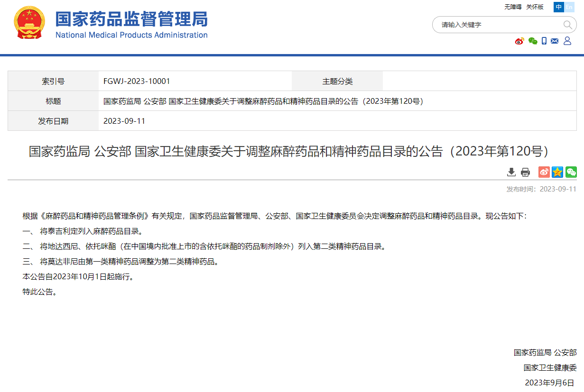
Task: Open the WeChat icon in the header
Action: (533, 41)
